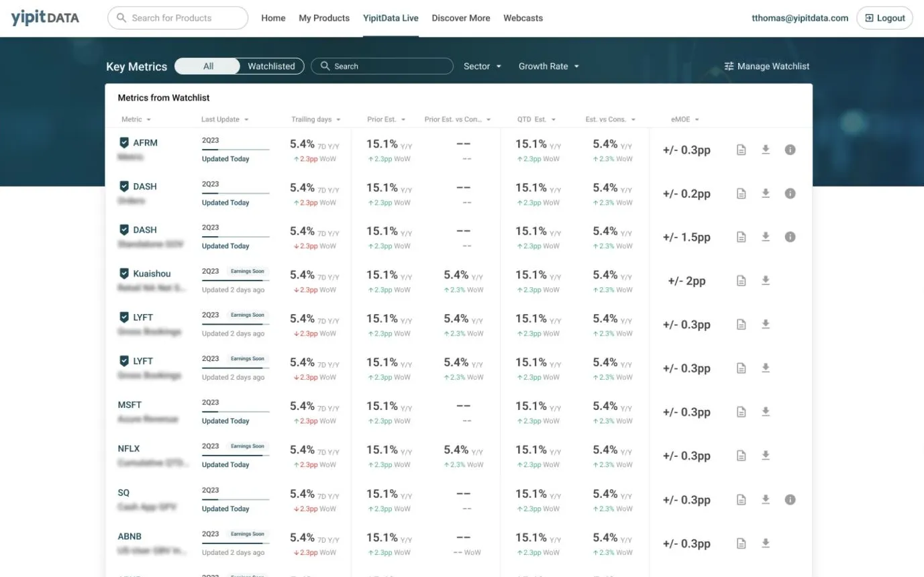This screenshot has width=924, height=577.
Task: Toggle watchlist shield on DASH +/- 1.5pp row
Action: pos(124,230)
